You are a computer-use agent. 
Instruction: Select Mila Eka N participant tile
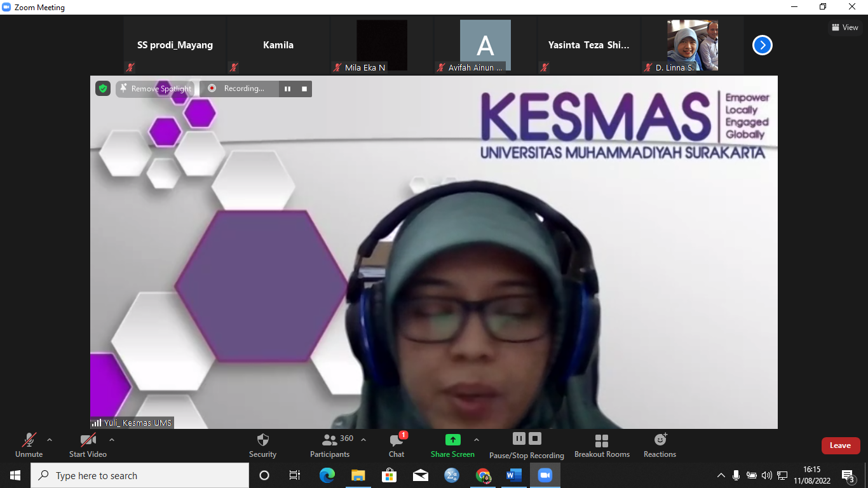tap(382, 45)
